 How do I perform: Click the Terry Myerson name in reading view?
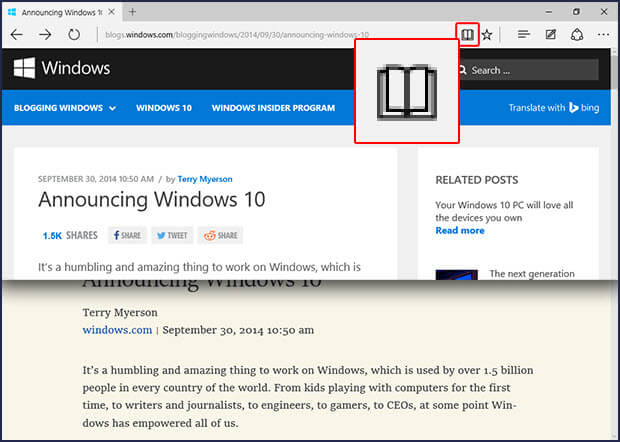[120, 313]
